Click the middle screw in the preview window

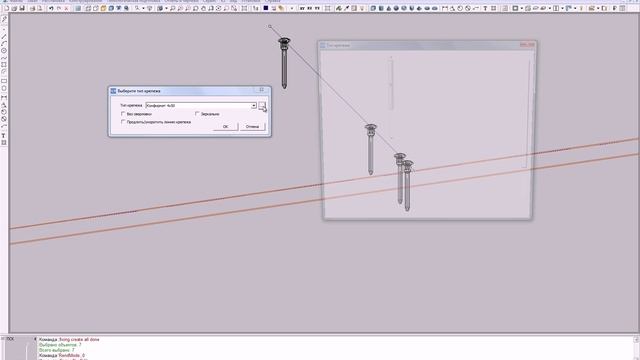tap(400, 178)
